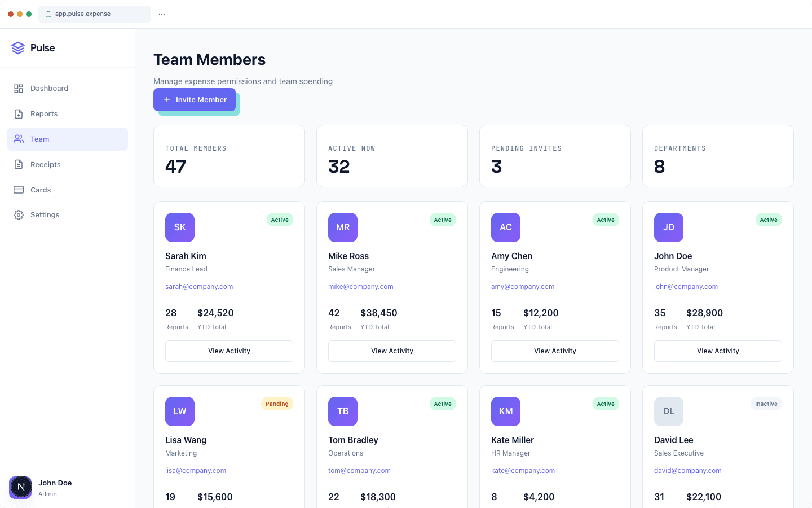Image resolution: width=812 pixels, height=508 pixels.
Task: Open the browser three-dot menu
Action: (x=162, y=14)
